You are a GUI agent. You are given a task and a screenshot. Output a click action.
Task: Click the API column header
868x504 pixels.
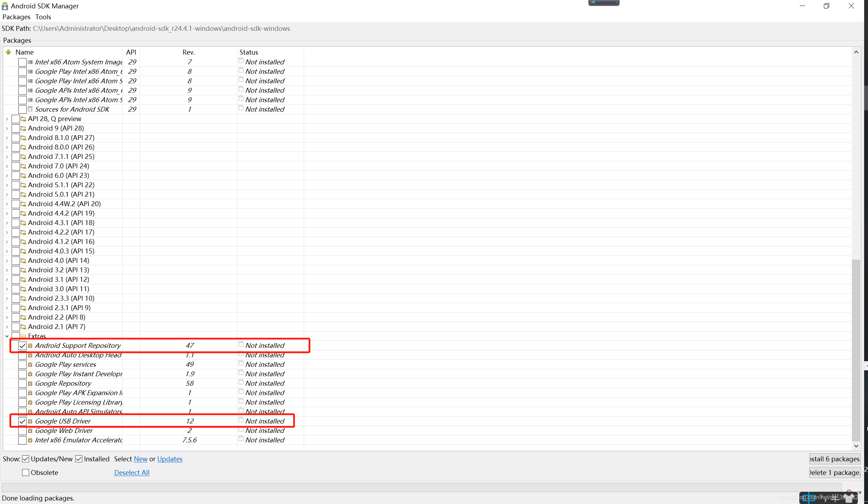(131, 52)
